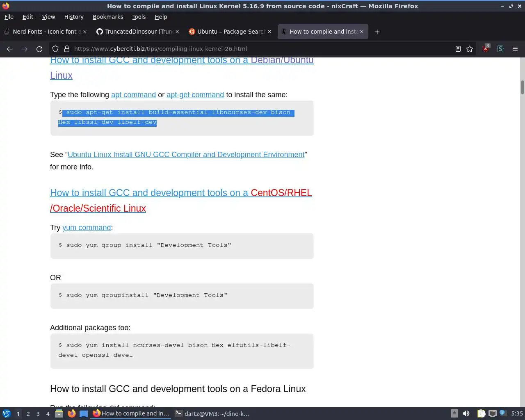Open the tracking protection shield icon

[55, 49]
